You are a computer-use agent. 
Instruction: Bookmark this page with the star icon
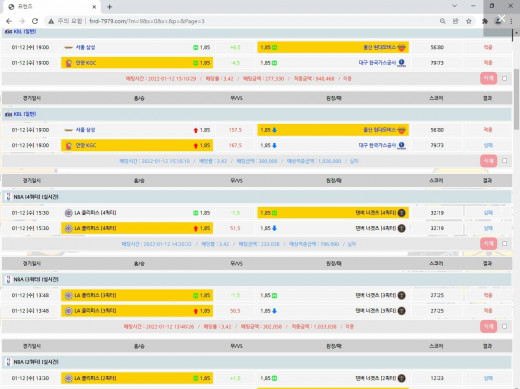click(x=469, y=21)
